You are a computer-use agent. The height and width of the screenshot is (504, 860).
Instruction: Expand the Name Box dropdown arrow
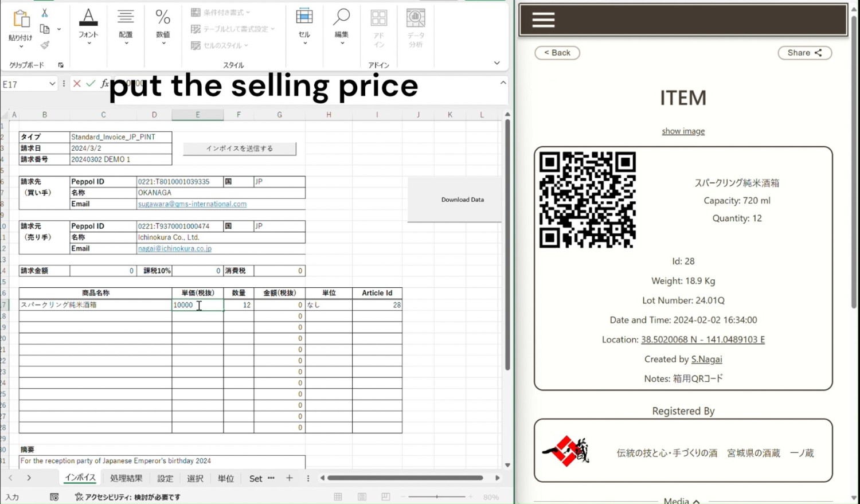tap(52, 84)
